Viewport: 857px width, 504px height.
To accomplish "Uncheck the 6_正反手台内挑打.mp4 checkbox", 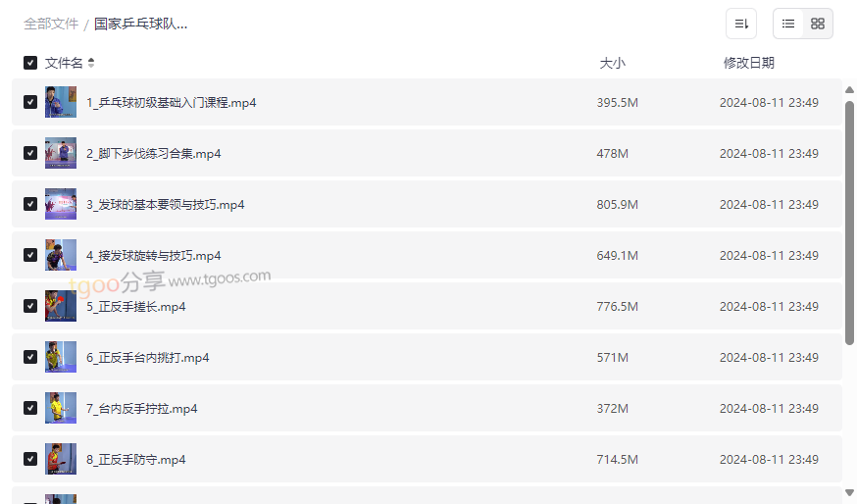I will 30,357.
